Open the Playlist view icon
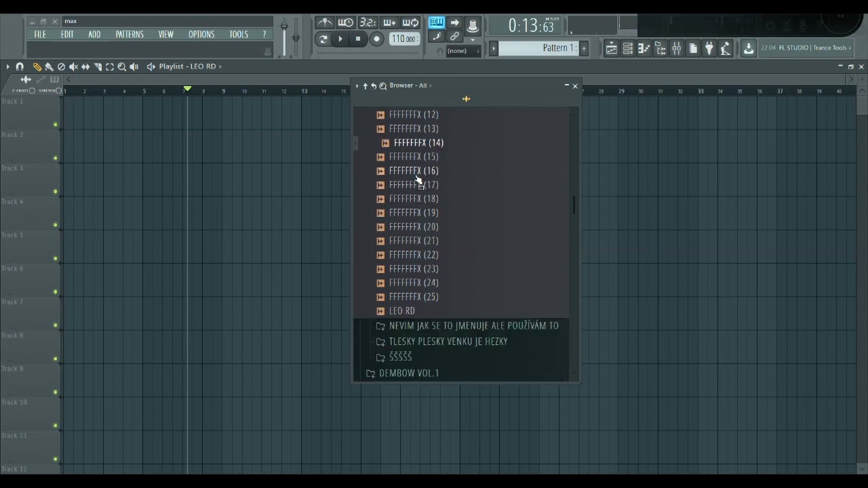The image size is (868, 488). (x=611, y=48)
